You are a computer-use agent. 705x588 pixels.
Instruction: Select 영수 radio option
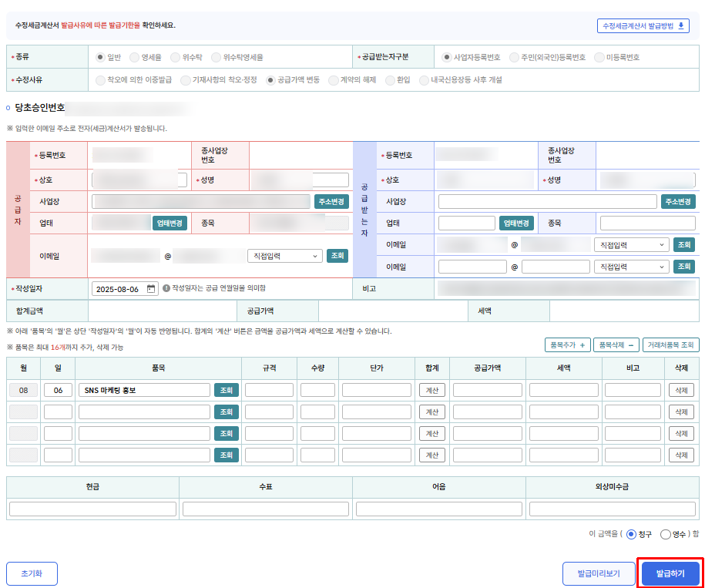(666, 534)
